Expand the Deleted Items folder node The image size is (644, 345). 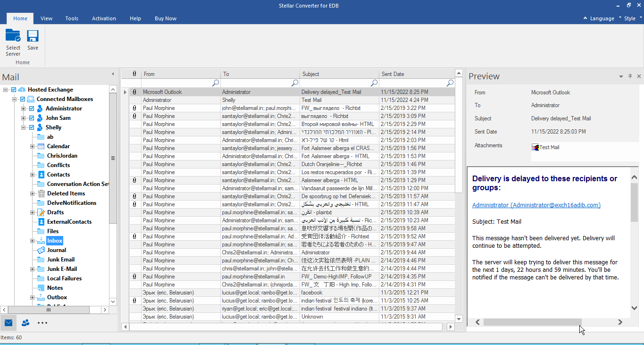tap(33, 194)
